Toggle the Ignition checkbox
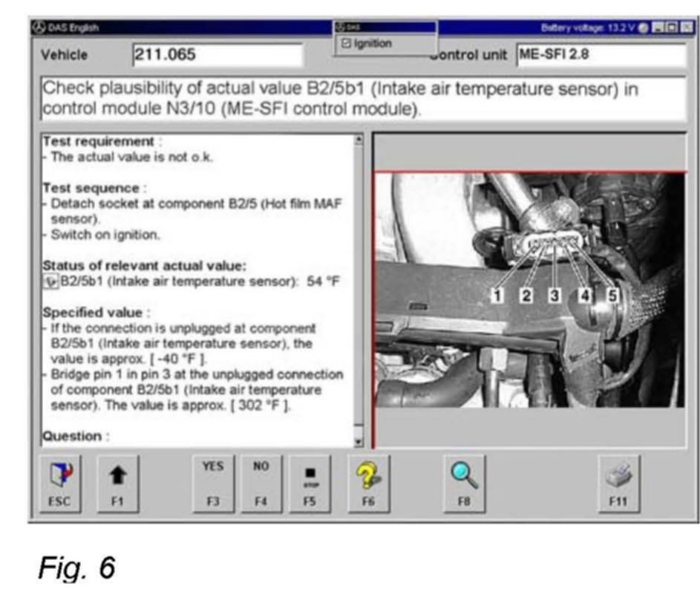This screenshot has width=700, height=589. [x=346, y=43]
